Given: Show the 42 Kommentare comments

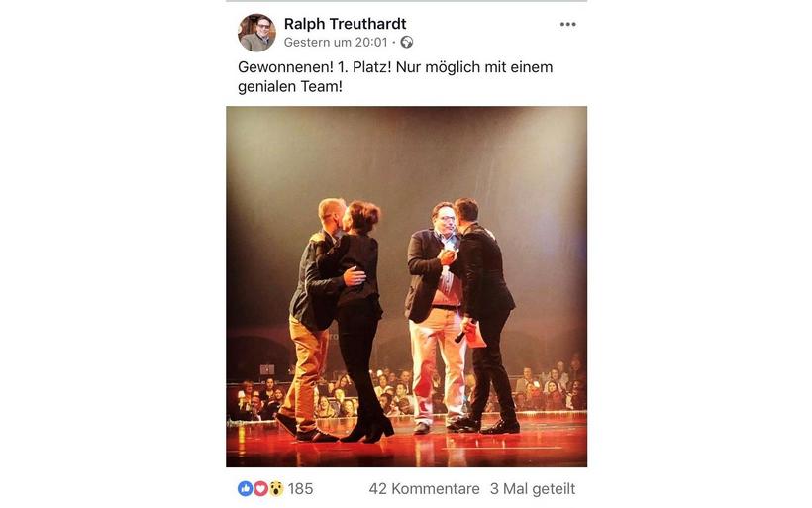Looking at the screenshot, I should 424,489.
